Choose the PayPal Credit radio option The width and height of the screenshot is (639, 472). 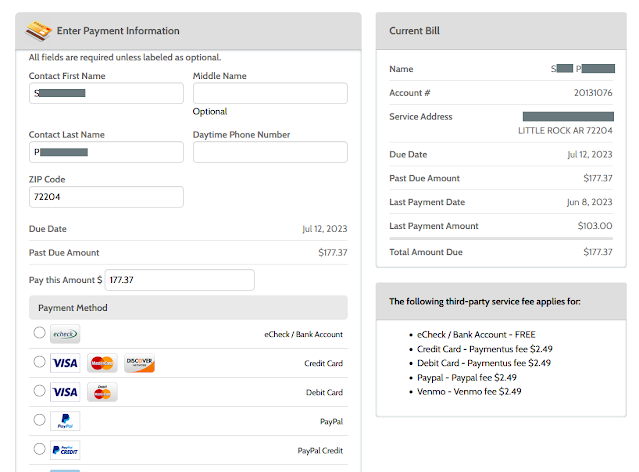pyautogui.click(x=40, y=449)
